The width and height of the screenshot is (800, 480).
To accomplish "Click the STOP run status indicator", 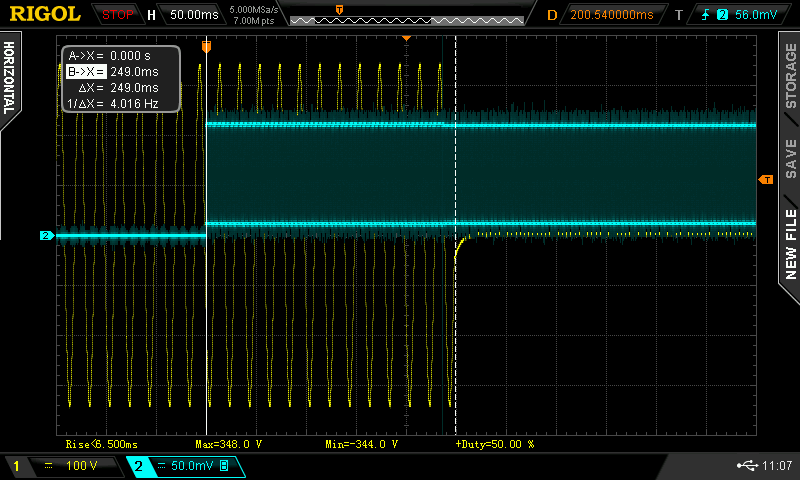I will (x=117, y=15).
